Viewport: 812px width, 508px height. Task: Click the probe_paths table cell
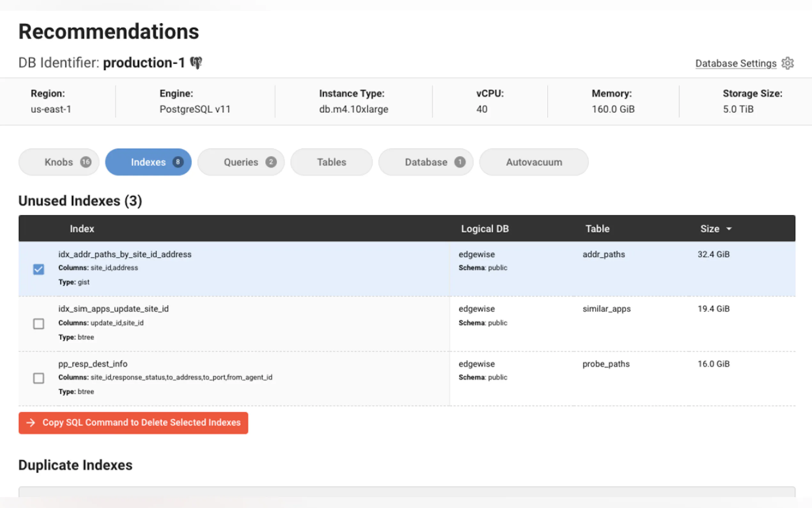pos(606,364)
